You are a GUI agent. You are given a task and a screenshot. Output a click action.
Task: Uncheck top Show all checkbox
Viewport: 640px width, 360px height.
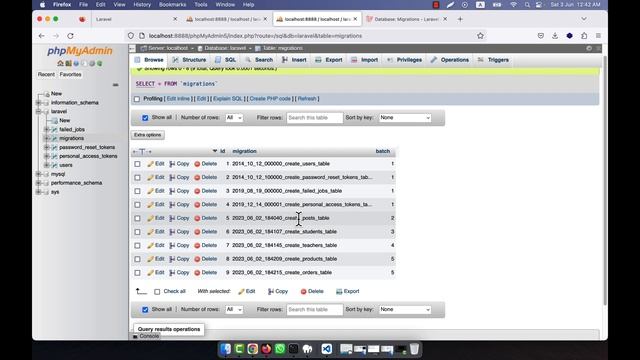145,118
